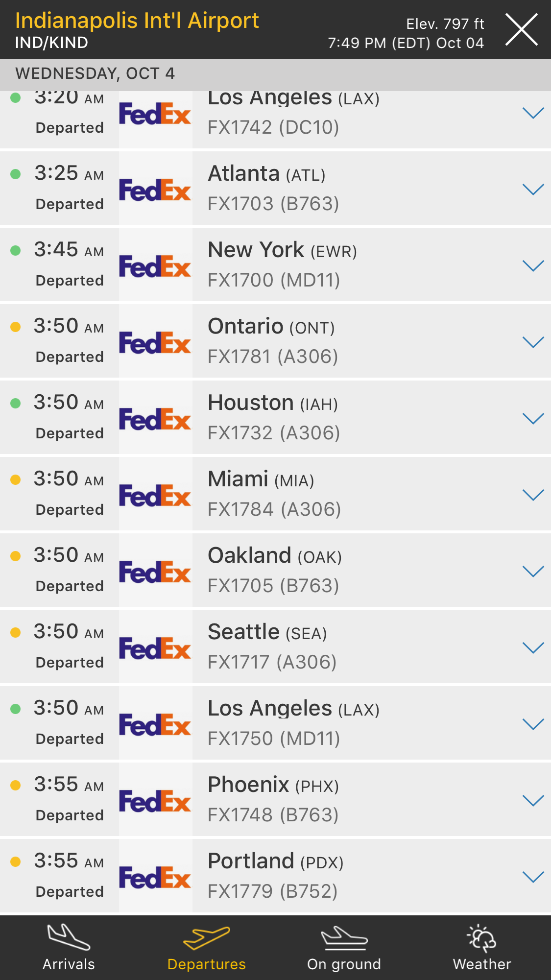Tap the FedEx logo for Miami flight
Image resolution: width=551 pixels, height=980 pixels.
155,495
